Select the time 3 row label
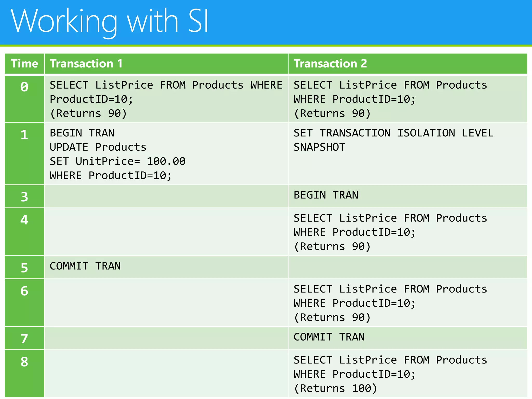Screen dimensions: 532x399 (x=24, y=197)
